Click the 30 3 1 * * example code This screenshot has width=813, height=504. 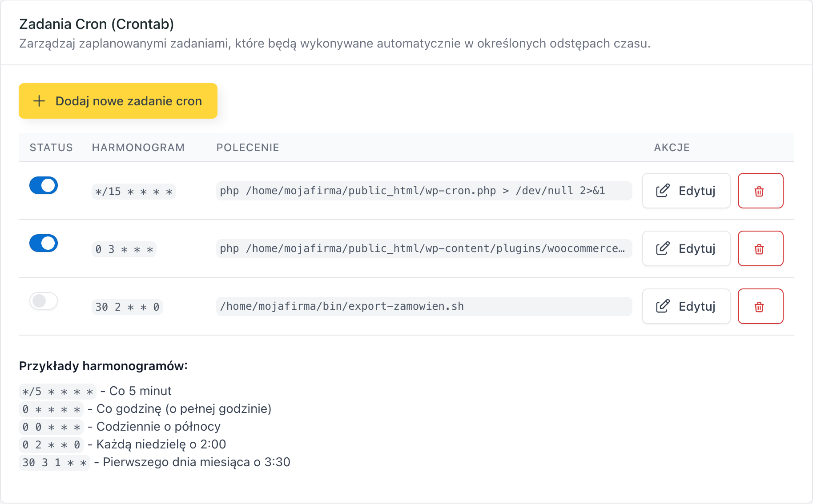click(x=54, y=463)
